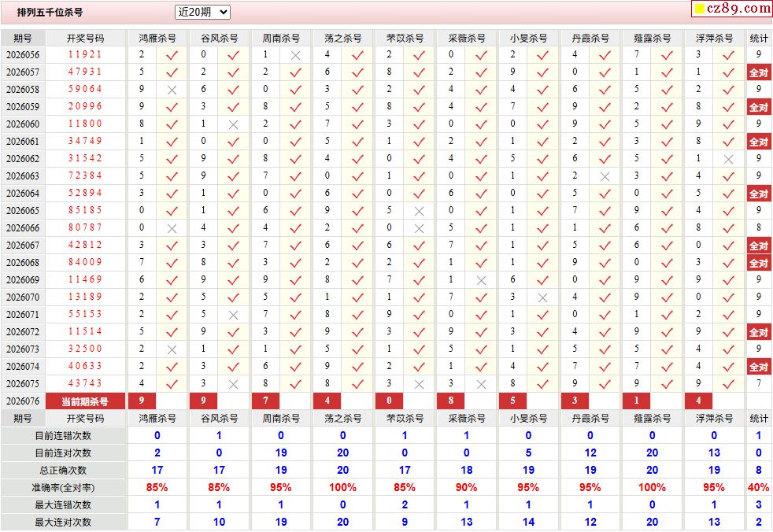Click winning number 85185
This screenshot has height=532, width=773.
pos(85,211)
